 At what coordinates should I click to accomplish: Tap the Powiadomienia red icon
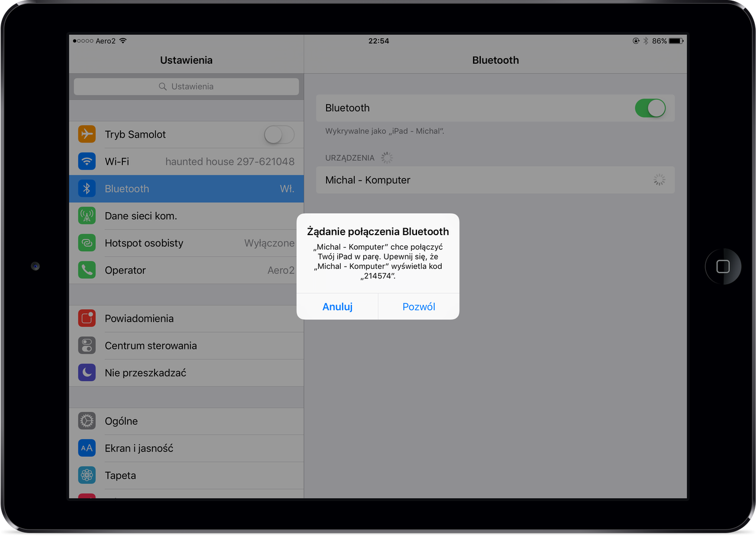pos(87,319)
